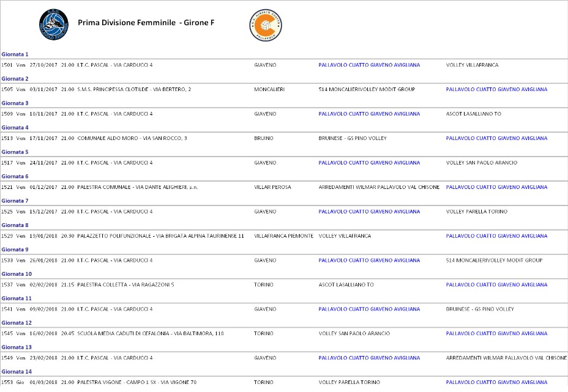Viewport: 568px width, 392px height.
Task: Click the VILLAFRANCA PIEMONTE city cell
Action: (x=283, y=236)
